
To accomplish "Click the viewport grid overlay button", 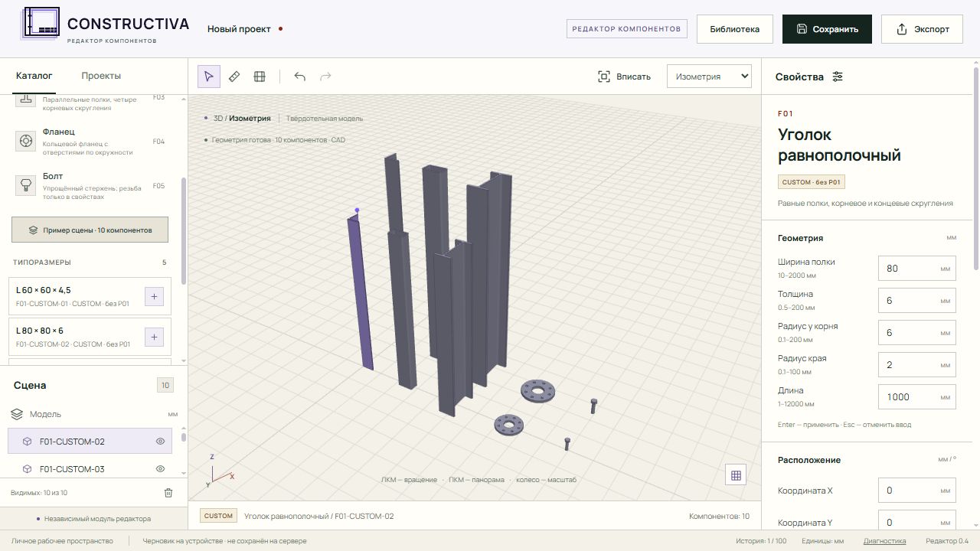I will (x=736, y=475).
